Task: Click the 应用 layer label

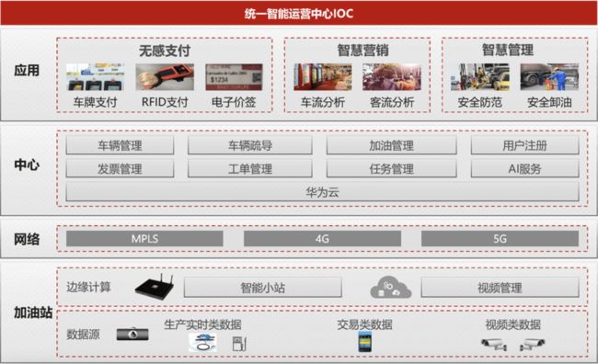Action: click(x=27, y=70)
